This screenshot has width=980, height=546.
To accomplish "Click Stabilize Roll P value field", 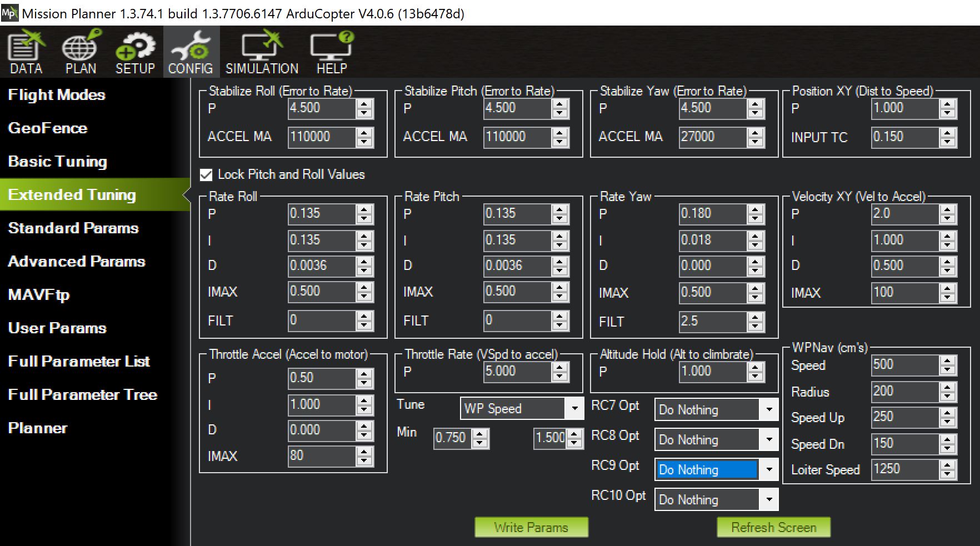I will click(x=322, y=108).
